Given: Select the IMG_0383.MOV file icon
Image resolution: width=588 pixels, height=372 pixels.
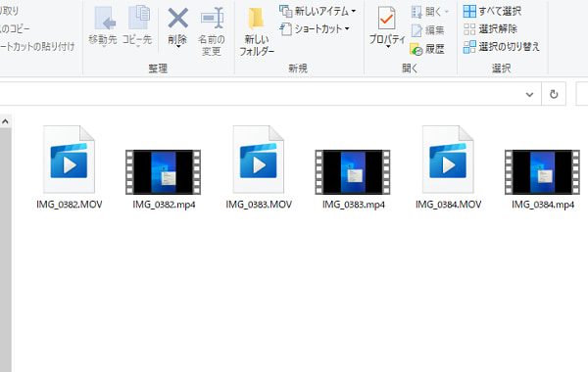Looking at the screenshot, I should click(x=259, y=160).
